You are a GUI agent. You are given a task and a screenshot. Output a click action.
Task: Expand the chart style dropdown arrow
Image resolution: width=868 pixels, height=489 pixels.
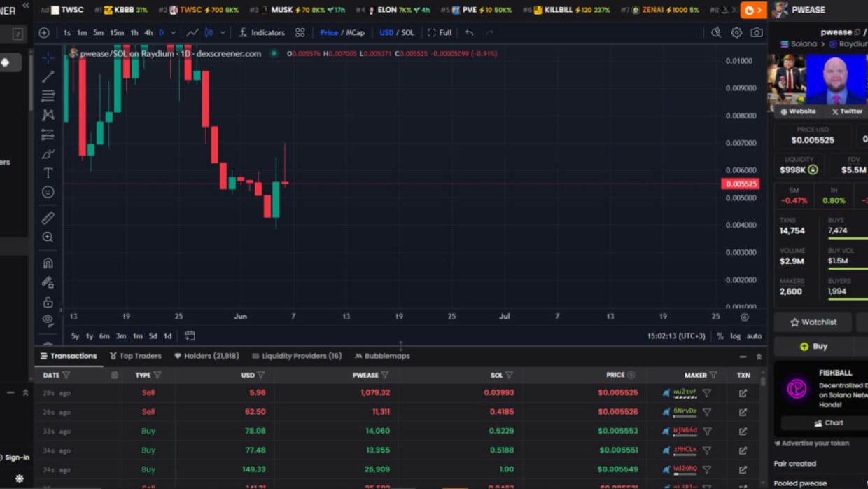pos(223,33)
